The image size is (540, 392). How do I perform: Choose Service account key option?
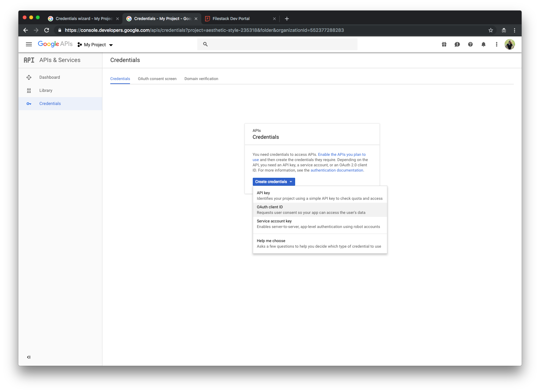[x=320, y=224]
